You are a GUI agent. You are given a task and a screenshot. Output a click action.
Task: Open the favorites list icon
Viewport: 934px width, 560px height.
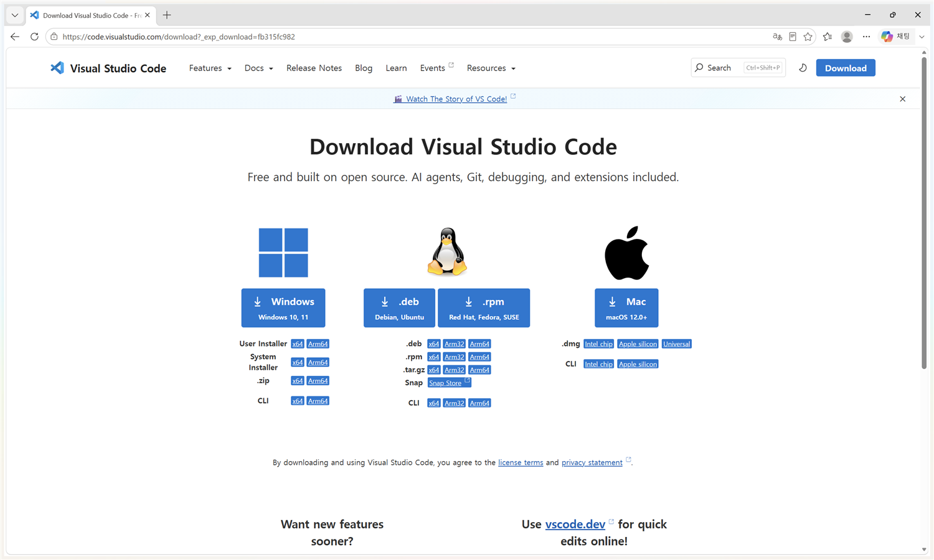(x=828, y=37)
